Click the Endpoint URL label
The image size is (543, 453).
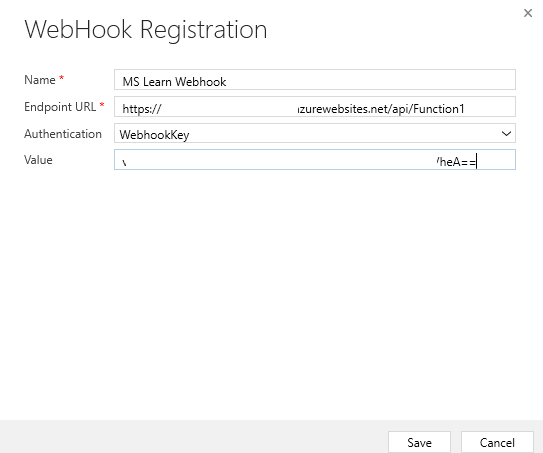(60, 107)
